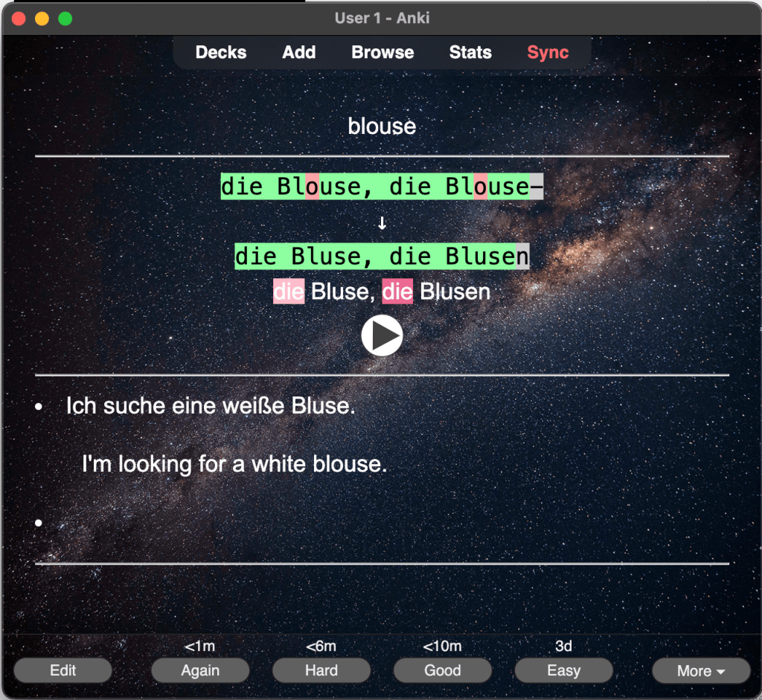Image resolution: width=762 pixels, height=700 pixels.
Task: Play the audio pronunciation of the card
Action: tap(382, 335)
